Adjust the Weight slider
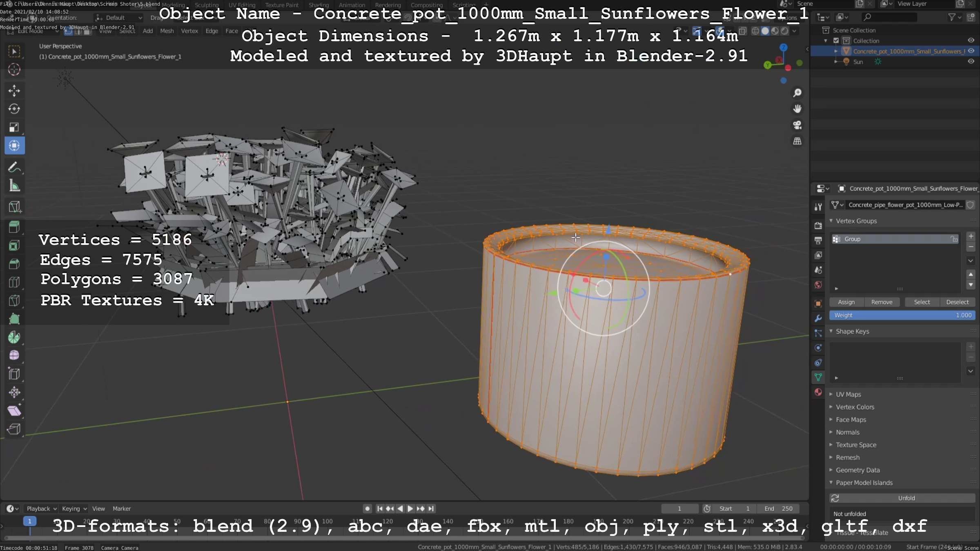The width and height of the screenshot is (980, 551). tap(902, 315)
